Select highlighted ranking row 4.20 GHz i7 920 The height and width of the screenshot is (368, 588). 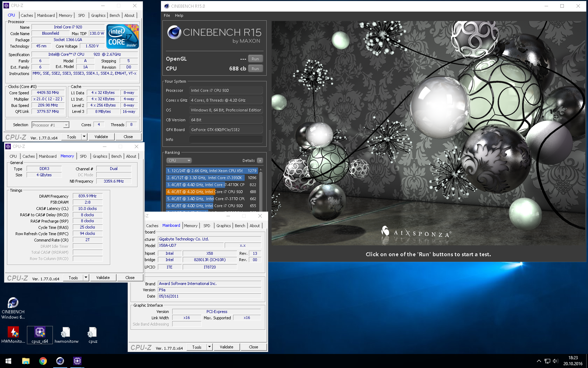[212, 192]
